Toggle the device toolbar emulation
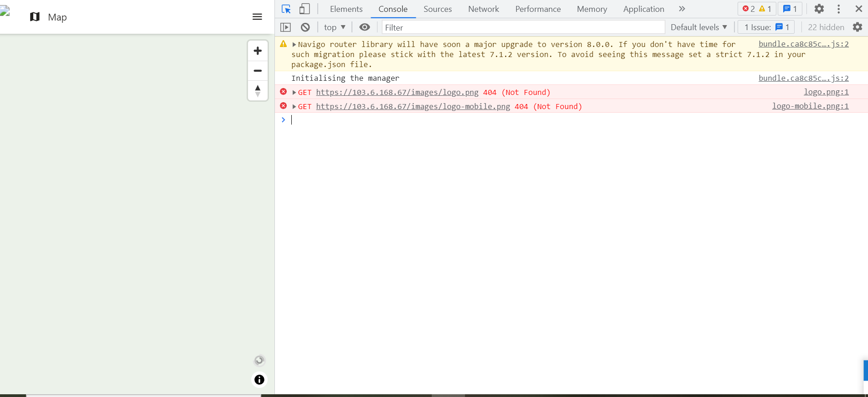The height and width of the screenshot is (397, 868). [x=305, y=9]
